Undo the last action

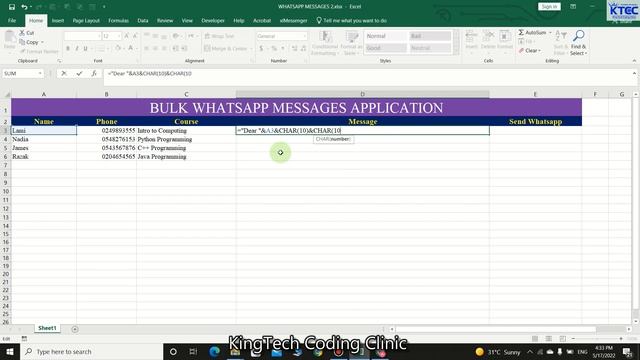pyautogui.click(x=24, y=7)
